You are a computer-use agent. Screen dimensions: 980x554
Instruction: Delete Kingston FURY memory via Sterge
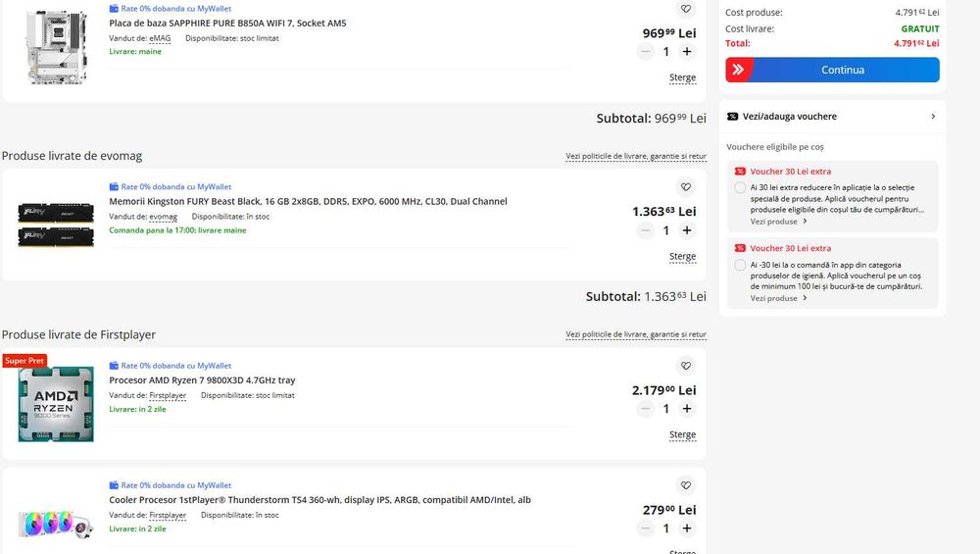[682, 256]
